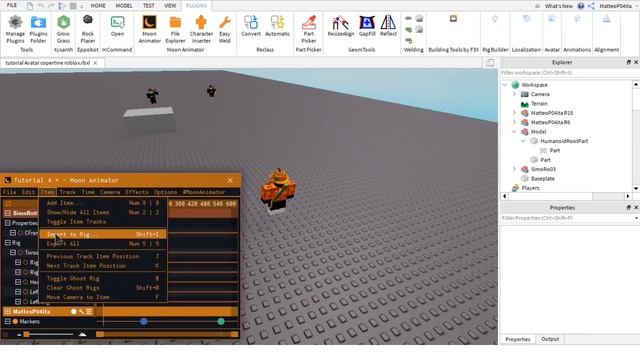Image resolution: width=640 pixels, height=360 pixels.
Task: Open the Rig Builder plugin
Action: click(x=495, y=18)
